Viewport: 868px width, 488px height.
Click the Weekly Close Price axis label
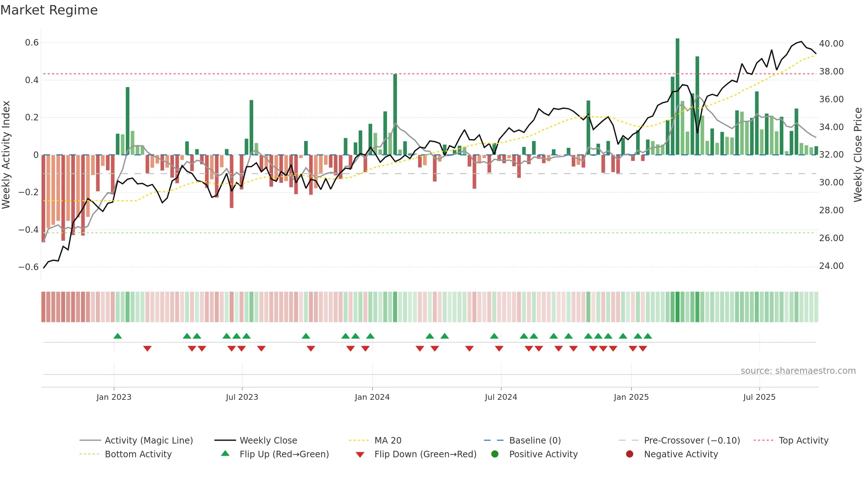click(858, 155)
